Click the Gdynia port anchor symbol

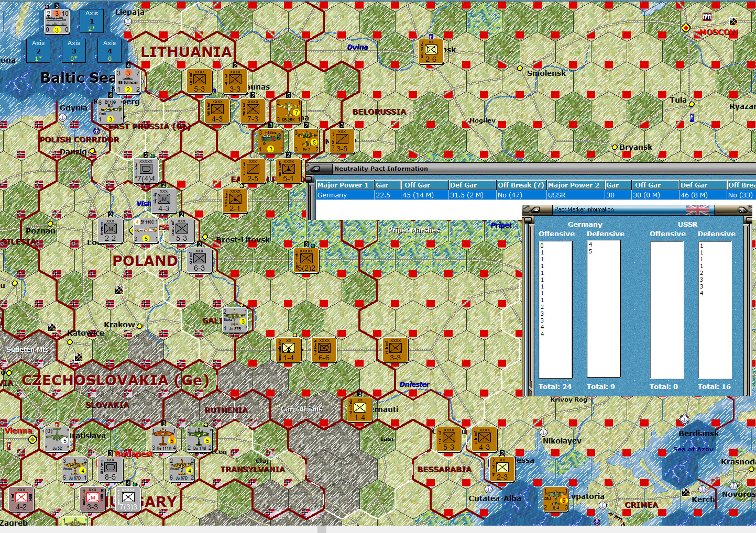point(62,117)
